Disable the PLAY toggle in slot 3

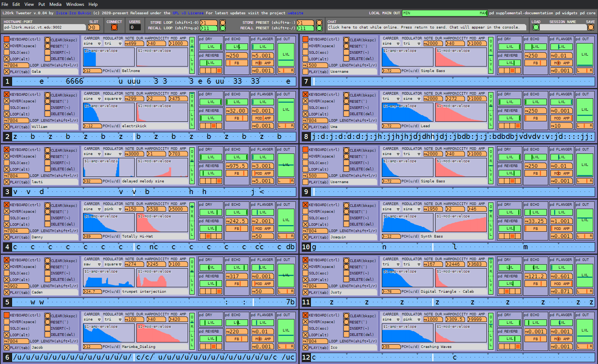click(7, 182)
